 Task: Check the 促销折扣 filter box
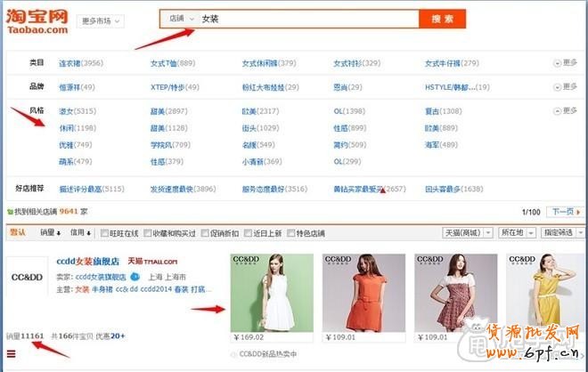click(x=205, y=233)
